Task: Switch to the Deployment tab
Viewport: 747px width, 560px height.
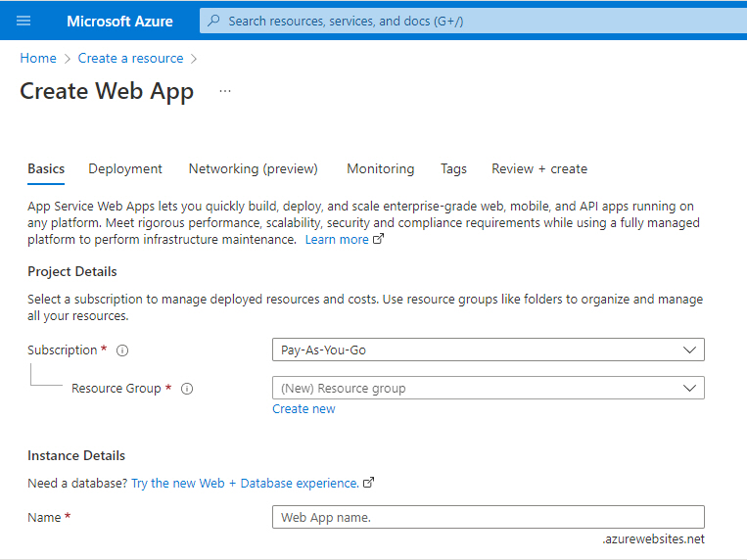Action: click(125, 168)
